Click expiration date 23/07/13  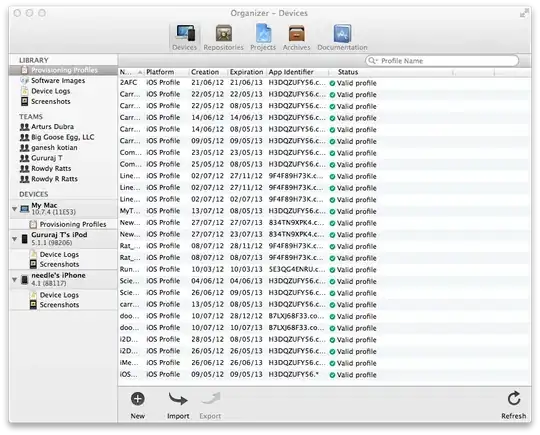[x=246, y=234]
